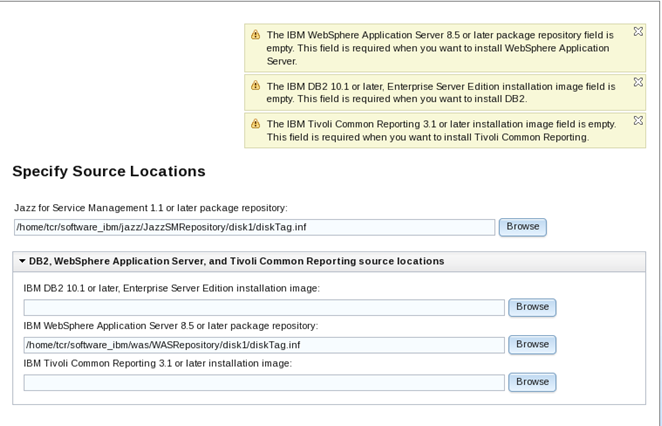This screenshot has width=662, height=426.
Task: Browse for IBM DB2 installation image
Action: 532,307
